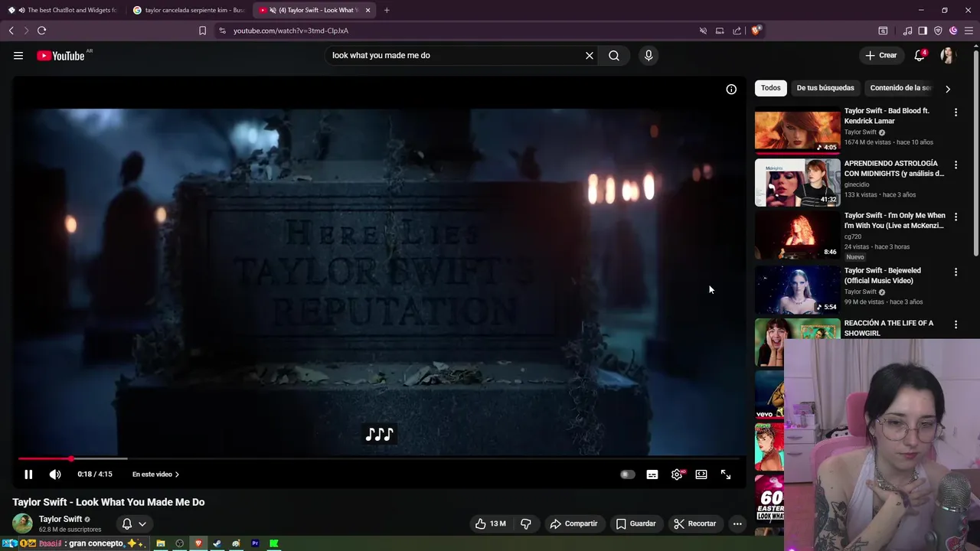Open the YouTube notifications bell
Viewport: 980px width, 551px height.
[x=920, y=55]
